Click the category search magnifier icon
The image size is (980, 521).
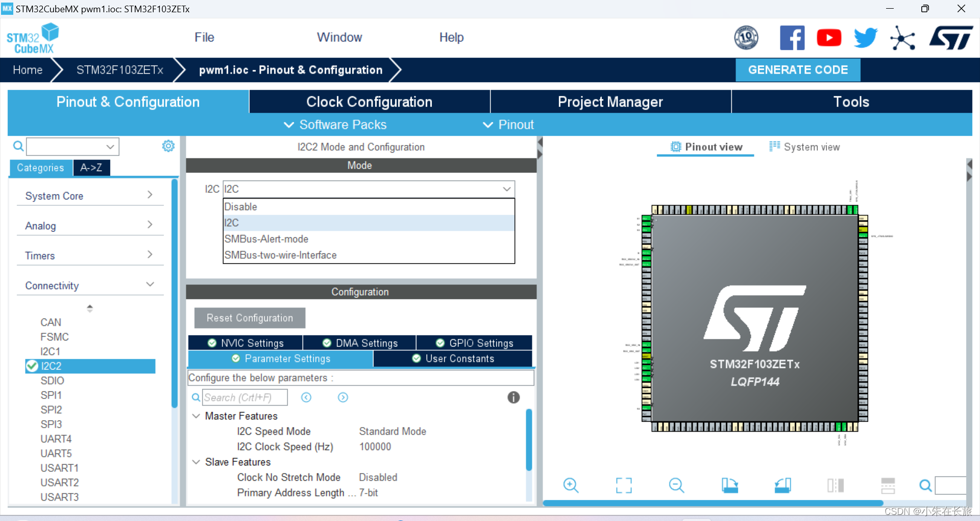(x=18, y=147)
